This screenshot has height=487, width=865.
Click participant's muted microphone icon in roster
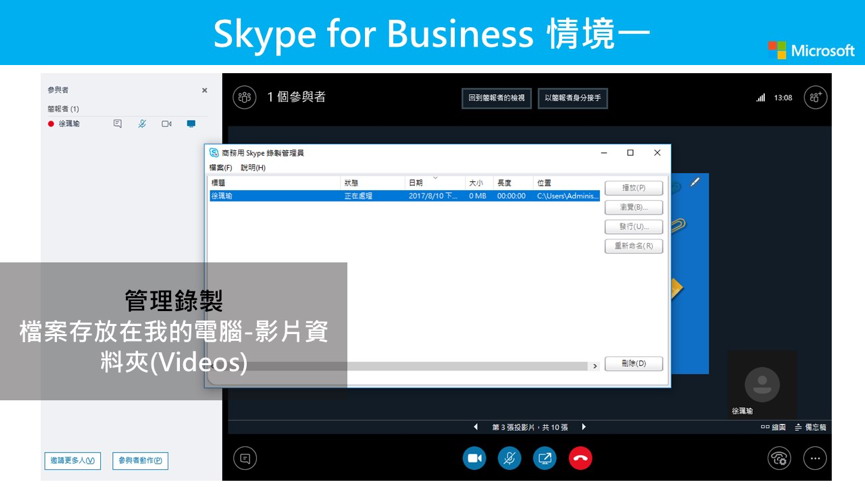tap(142, 124)
